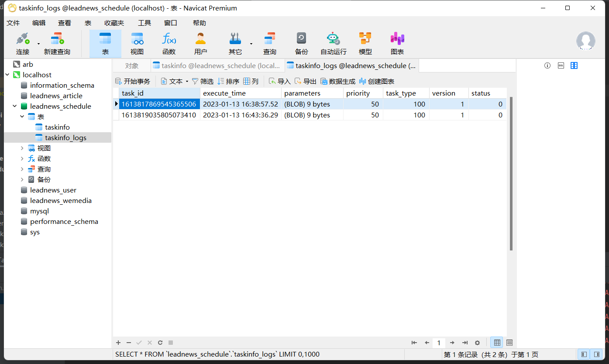
Task: Click the User (用户) toolbar icon
Action: click(x=200, y=43)
